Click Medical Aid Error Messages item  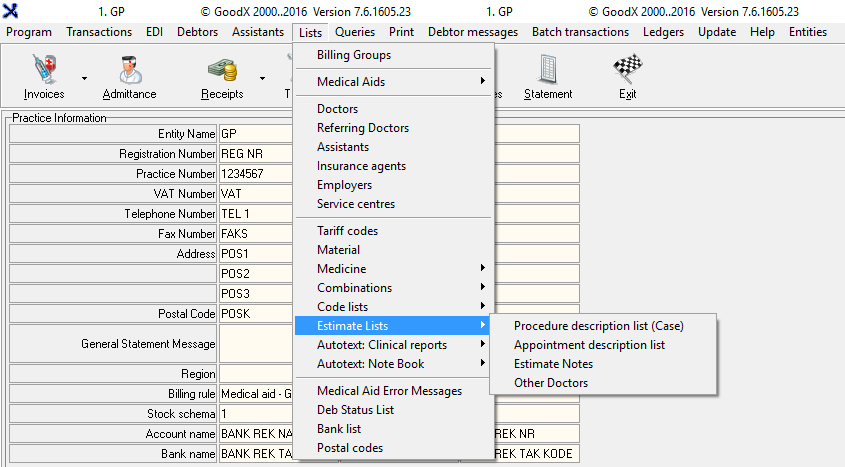tap(389, 391)
